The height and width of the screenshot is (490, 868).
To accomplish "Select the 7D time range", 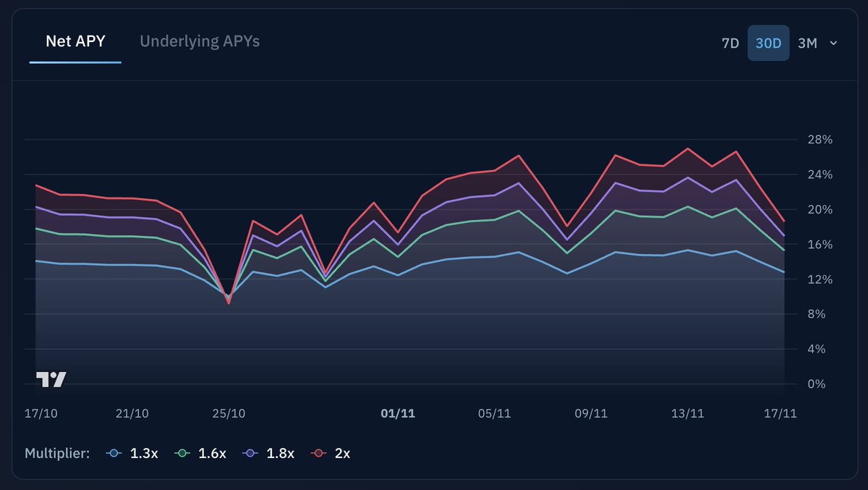I will 730,42.
